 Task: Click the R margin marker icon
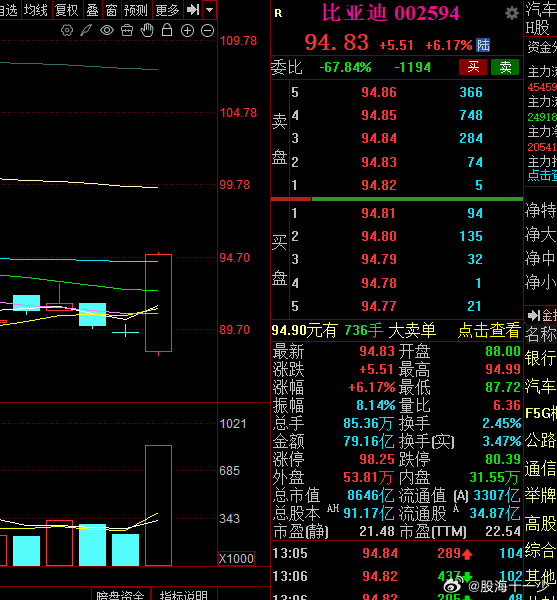[278, 14]
